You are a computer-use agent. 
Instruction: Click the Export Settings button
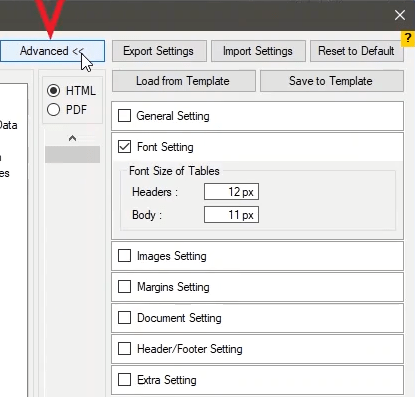159,51
